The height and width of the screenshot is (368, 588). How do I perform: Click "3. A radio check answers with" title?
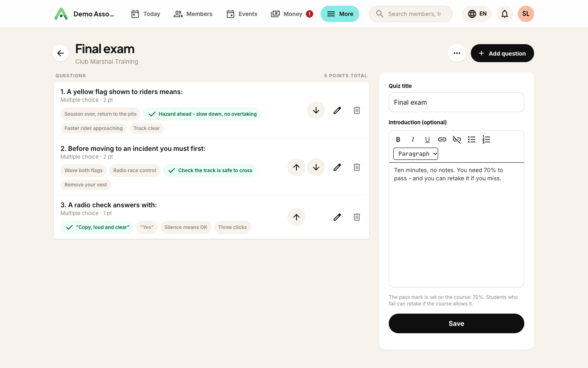(109, 205)
